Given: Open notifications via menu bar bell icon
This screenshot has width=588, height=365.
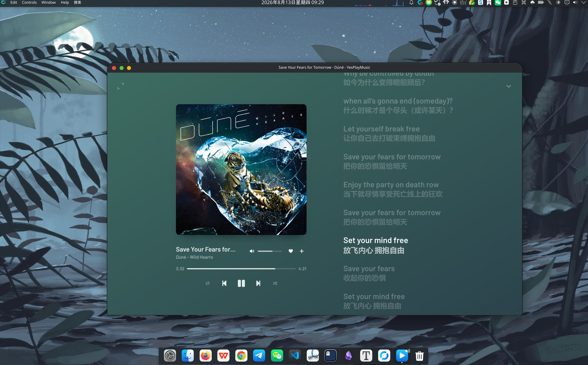Looking at the screenshot, I should click(x=411, y=2).
